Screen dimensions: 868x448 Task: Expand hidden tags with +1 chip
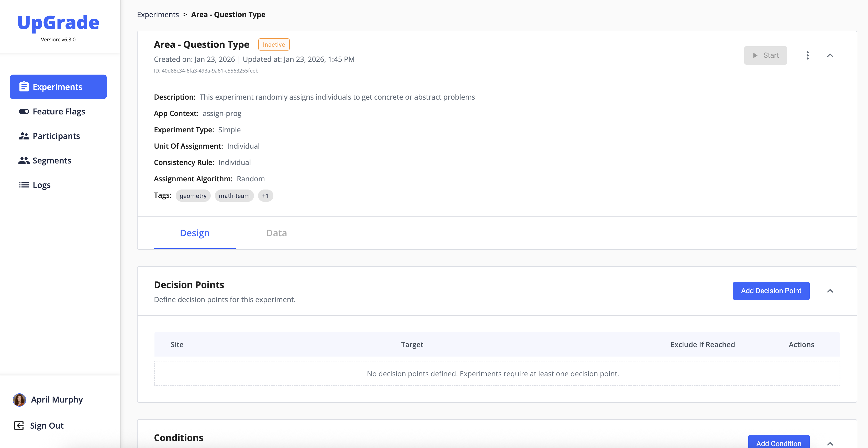coord(265,196)
